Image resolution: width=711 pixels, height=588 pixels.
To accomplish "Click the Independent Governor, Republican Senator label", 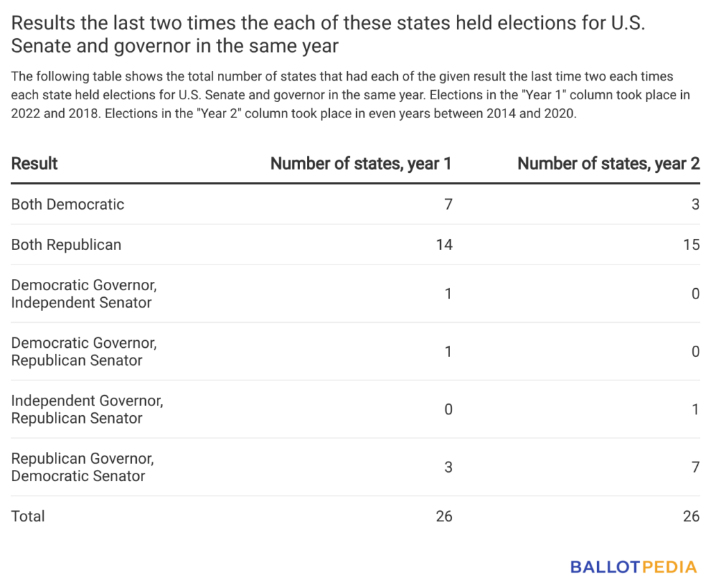I will click(x=87, y=409).
